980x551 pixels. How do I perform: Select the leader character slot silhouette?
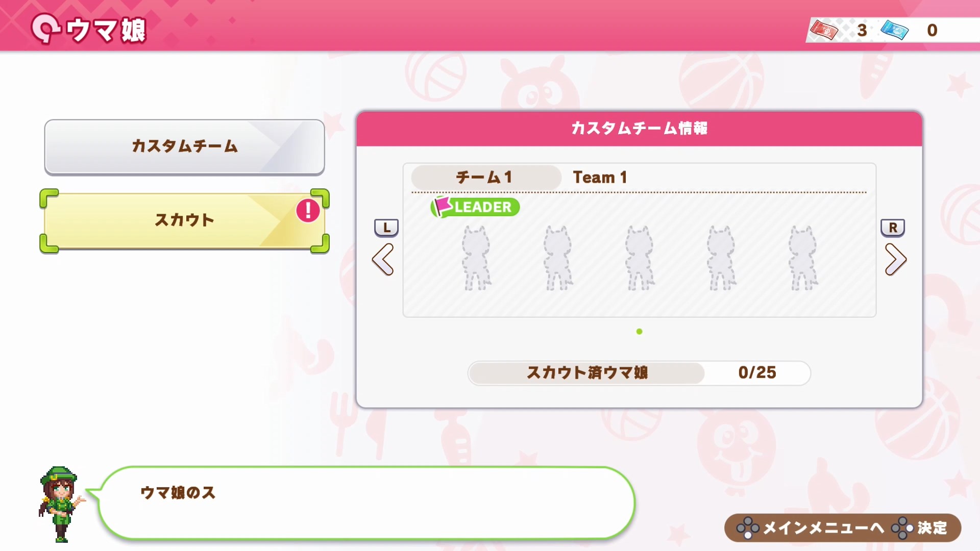click(476, 258)
